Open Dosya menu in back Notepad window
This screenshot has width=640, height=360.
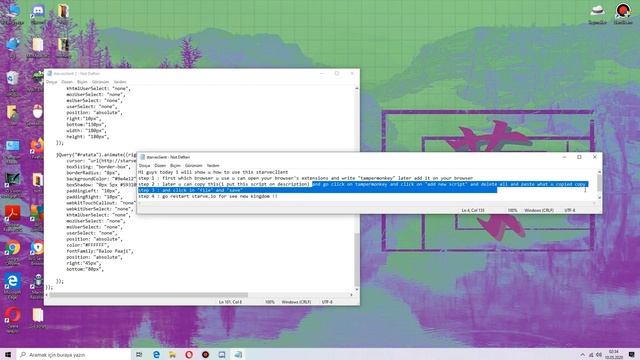51,82
